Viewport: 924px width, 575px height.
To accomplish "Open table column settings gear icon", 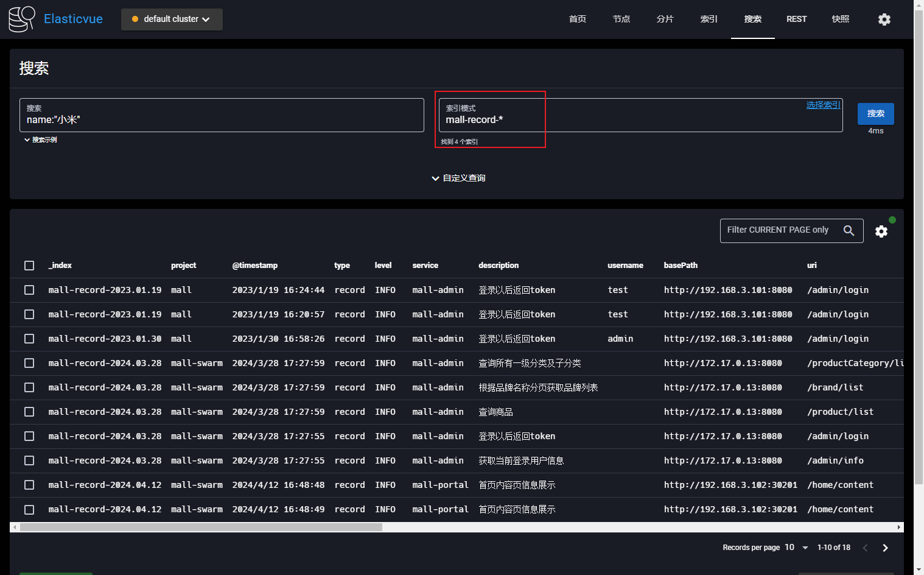I will point(881,231).
